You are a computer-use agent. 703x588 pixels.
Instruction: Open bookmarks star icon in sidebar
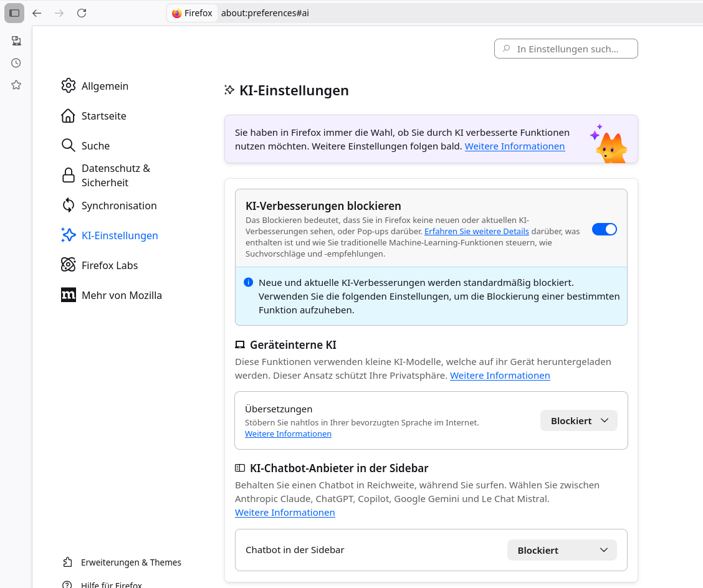coord(16,85)
